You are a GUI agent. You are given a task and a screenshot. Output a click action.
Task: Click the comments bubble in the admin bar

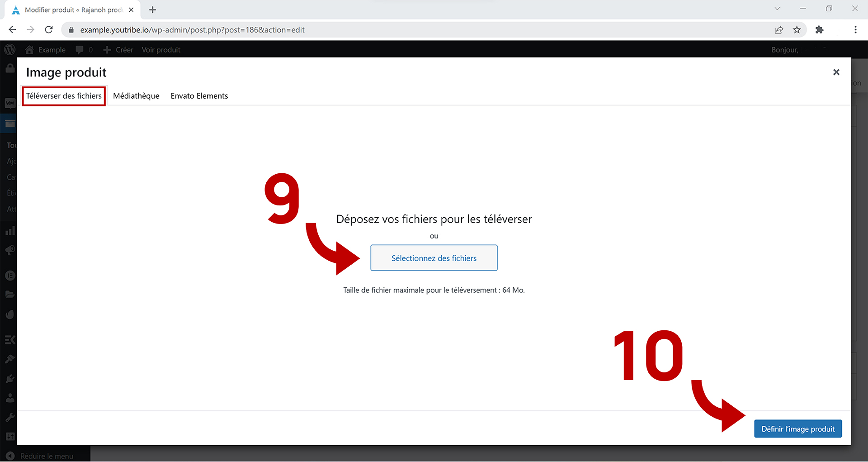coord(80,50)
